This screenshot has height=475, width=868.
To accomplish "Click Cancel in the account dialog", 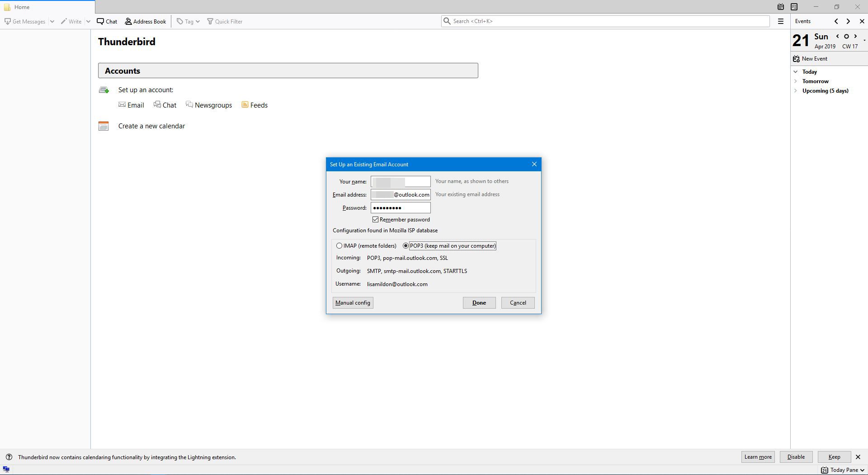I will (518, 303).
